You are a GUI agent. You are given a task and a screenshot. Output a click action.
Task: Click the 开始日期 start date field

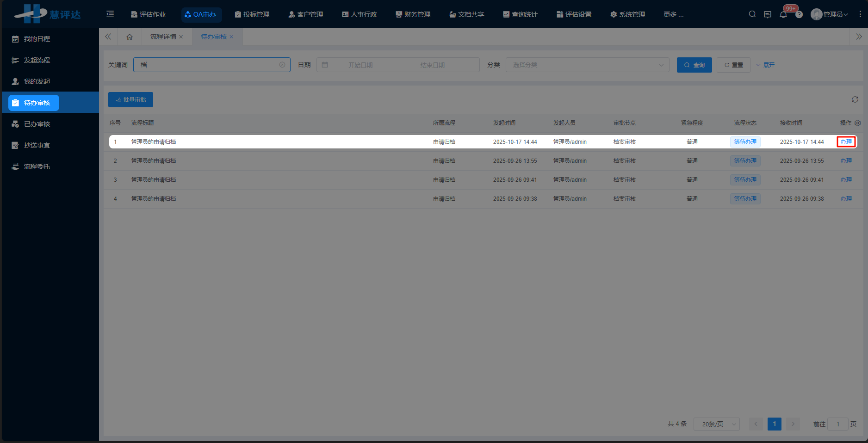point(360,65)
